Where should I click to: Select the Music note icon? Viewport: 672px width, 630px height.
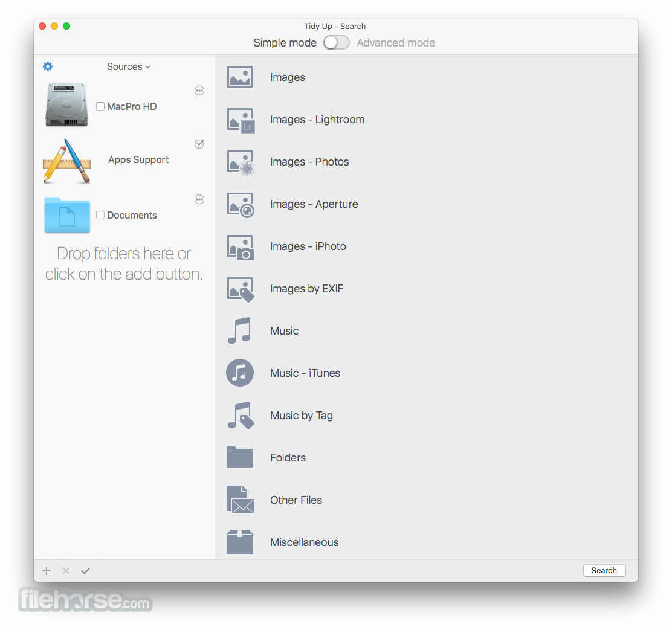(239, 330)
